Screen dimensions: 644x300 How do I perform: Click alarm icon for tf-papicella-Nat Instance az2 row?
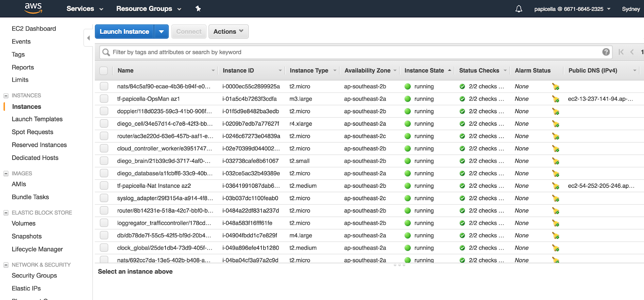pyautogui.click(x=556, y=186)
